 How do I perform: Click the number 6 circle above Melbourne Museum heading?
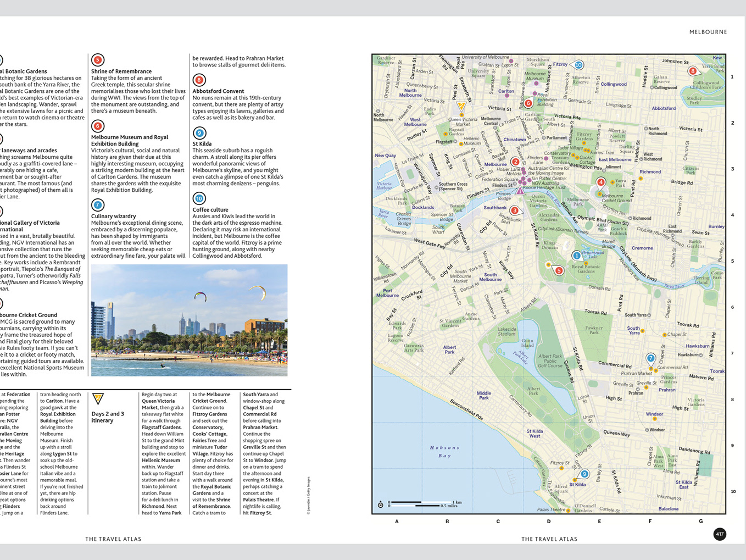pos(97,126)
